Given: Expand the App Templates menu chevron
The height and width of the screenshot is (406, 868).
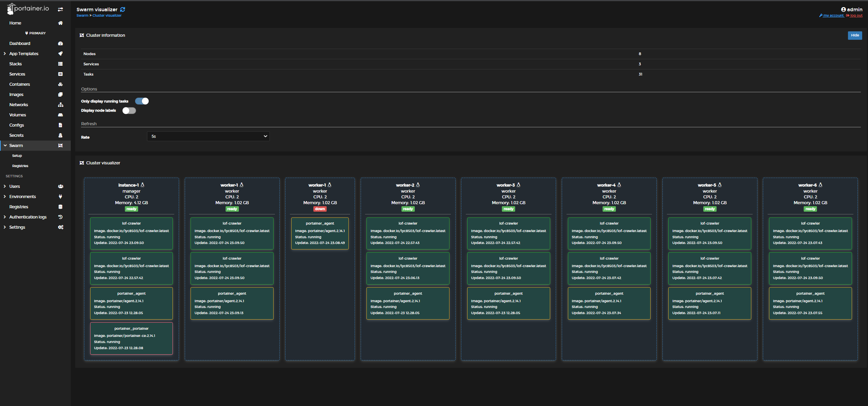Looking at the screenshot, I should click(5, 54).
